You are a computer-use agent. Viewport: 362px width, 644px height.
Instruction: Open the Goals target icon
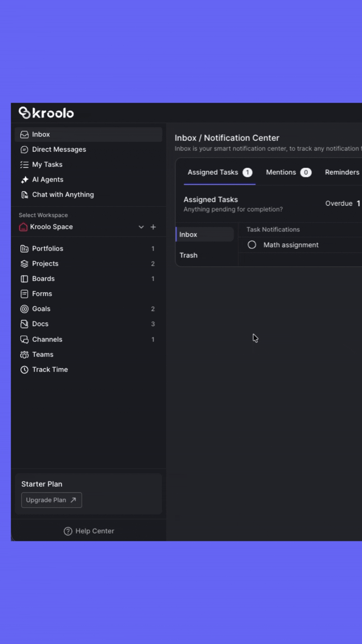(24, 309)
